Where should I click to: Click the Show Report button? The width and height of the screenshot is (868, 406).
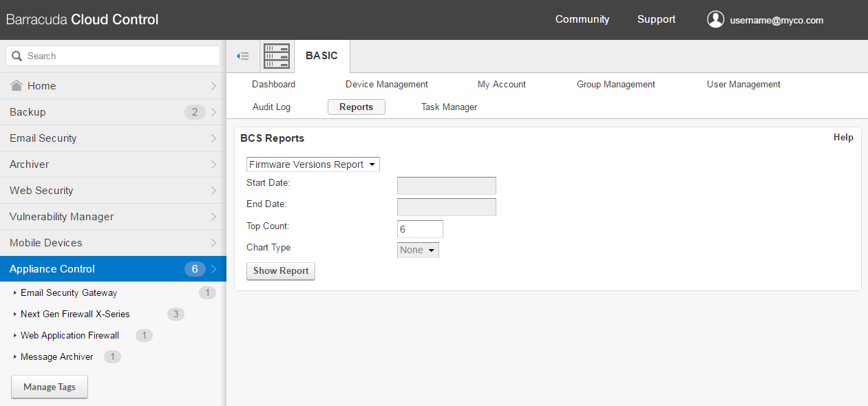(x=281, y=271)
